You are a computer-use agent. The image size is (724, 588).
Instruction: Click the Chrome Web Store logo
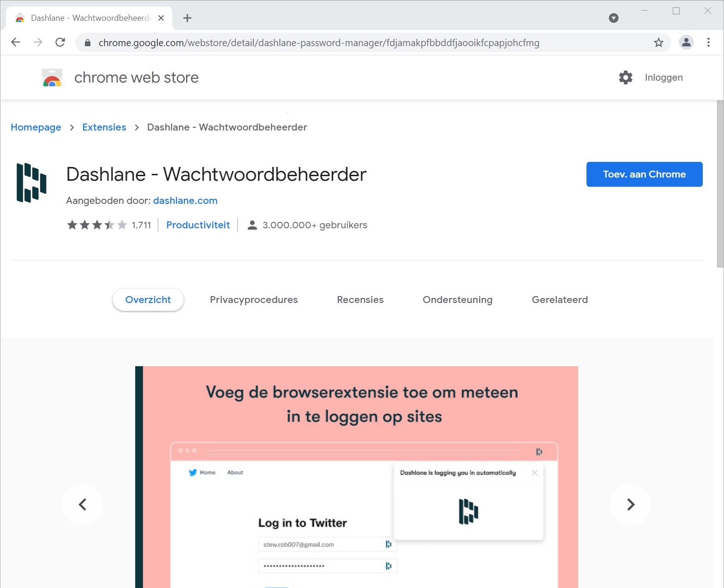click(x=52, y=77)
